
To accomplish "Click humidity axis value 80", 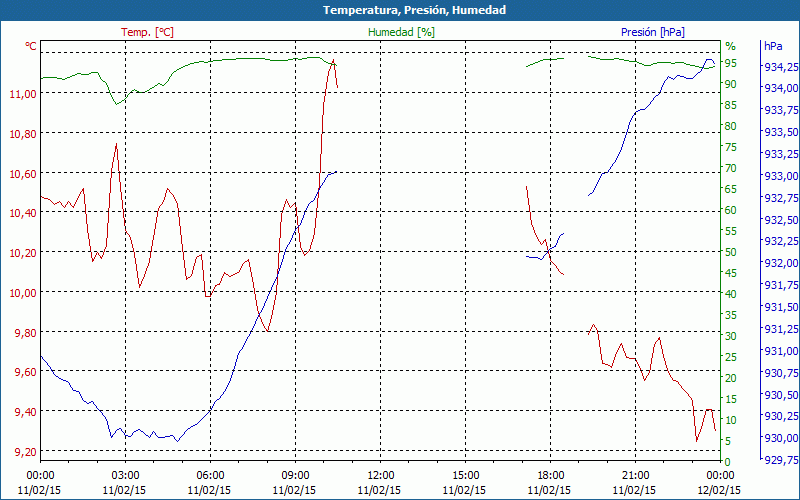I will 731,126.
